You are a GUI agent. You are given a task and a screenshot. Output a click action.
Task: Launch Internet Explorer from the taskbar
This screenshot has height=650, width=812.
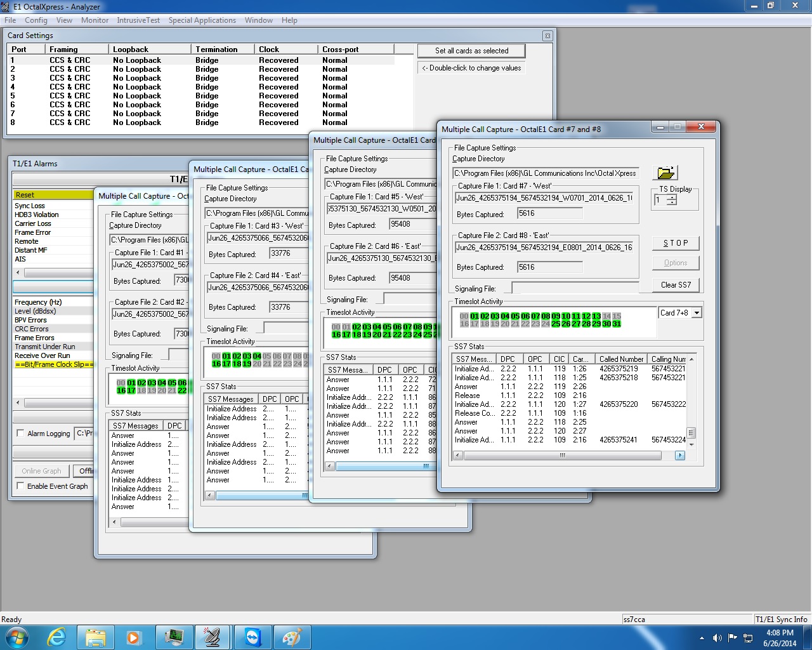56,637
